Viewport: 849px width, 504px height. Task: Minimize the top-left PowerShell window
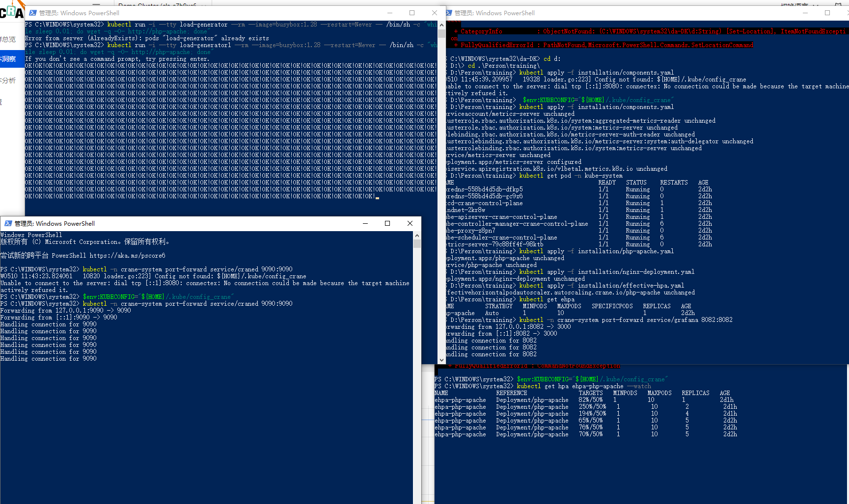(390, 13)
